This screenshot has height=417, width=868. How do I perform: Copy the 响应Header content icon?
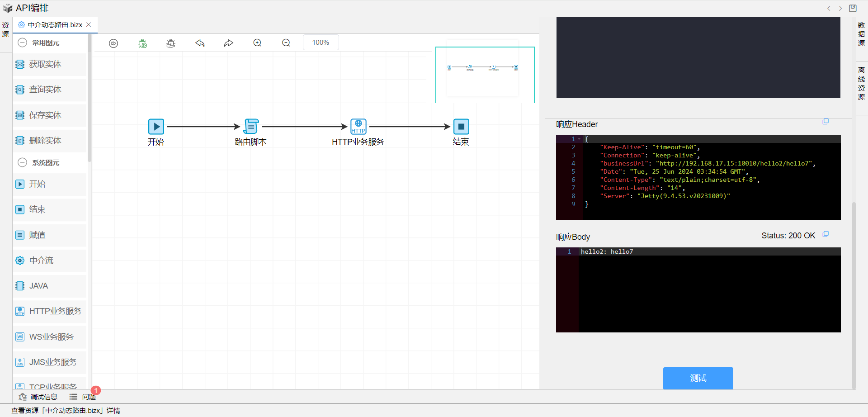click(x=826, y=122)
